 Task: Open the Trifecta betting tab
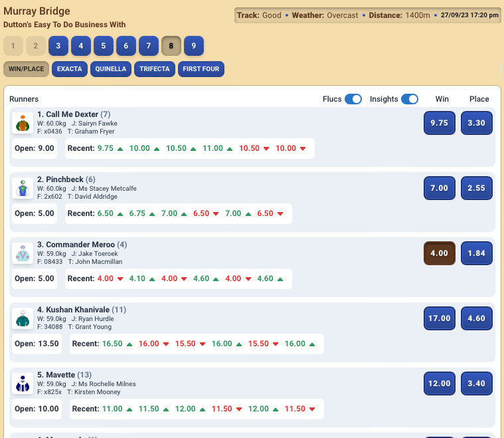pos(155,69)
